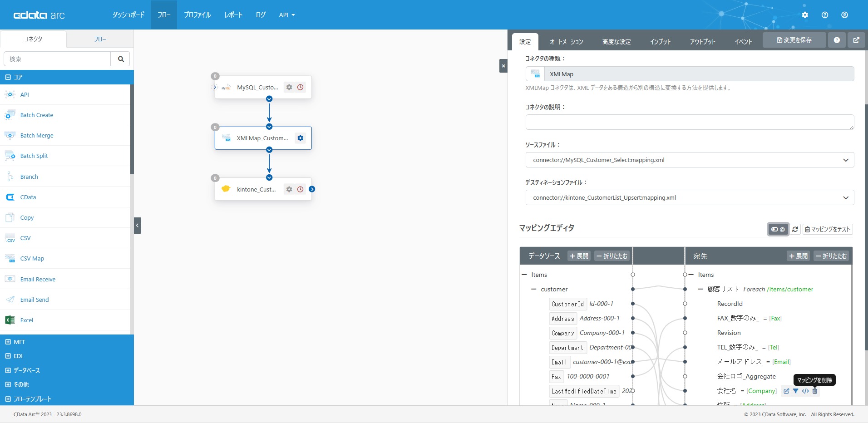Collapse the 顧客リスト node in destination
868x423 pixels.
700,289
